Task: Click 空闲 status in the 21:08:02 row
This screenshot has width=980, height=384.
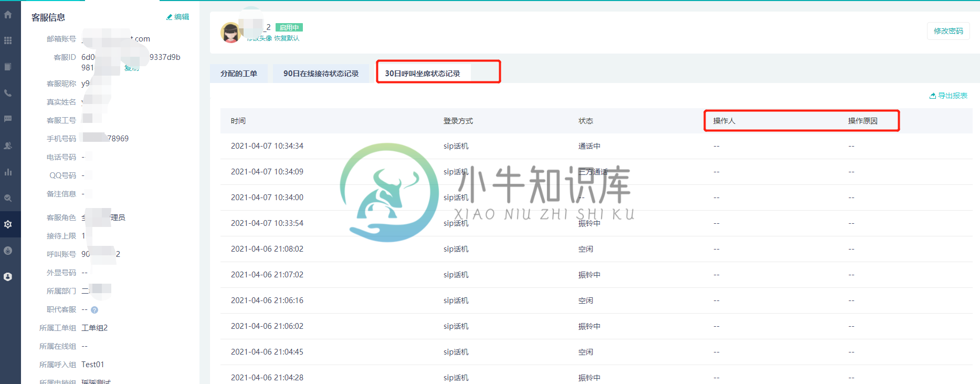Action: click(x=586, y=249)
